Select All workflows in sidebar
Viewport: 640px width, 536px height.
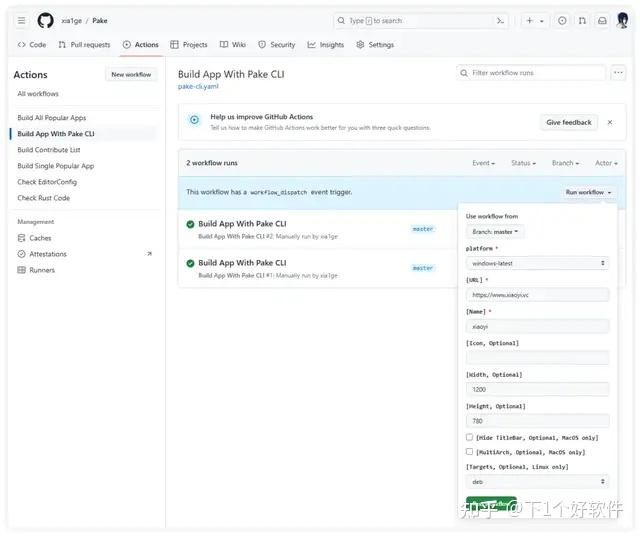[x=38, y=94]
